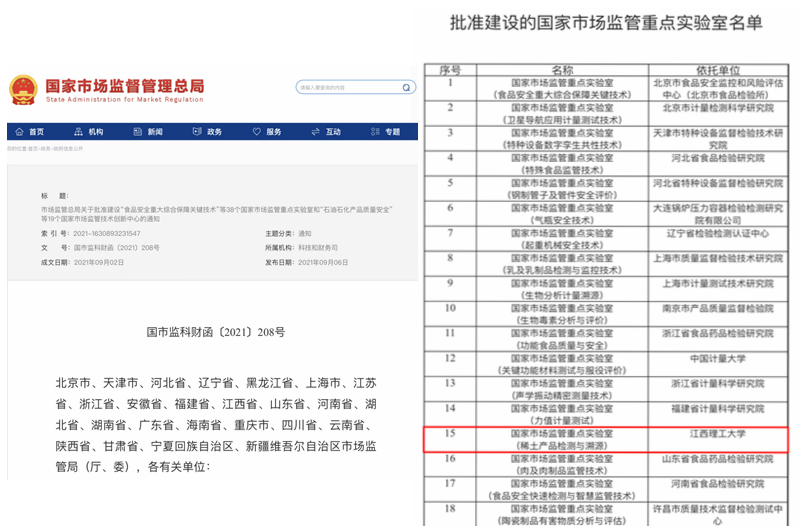Click the home icon beside 首页
The width and height of the screenshot is (800, 532).
click(x=19, y=132)
